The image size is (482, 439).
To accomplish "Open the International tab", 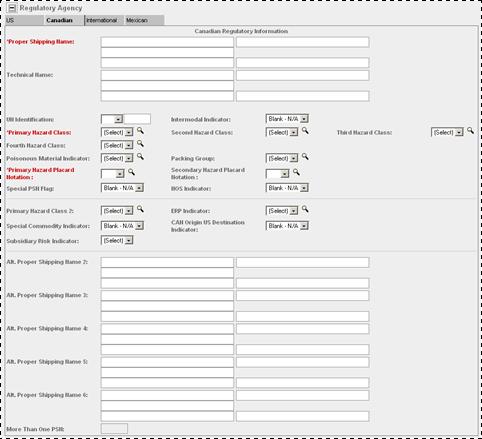I will click(x=104, y=20).
